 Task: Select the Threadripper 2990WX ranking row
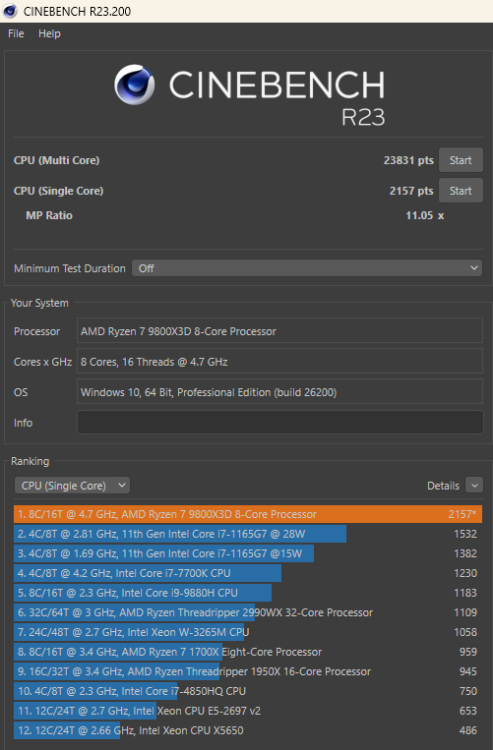248,612
